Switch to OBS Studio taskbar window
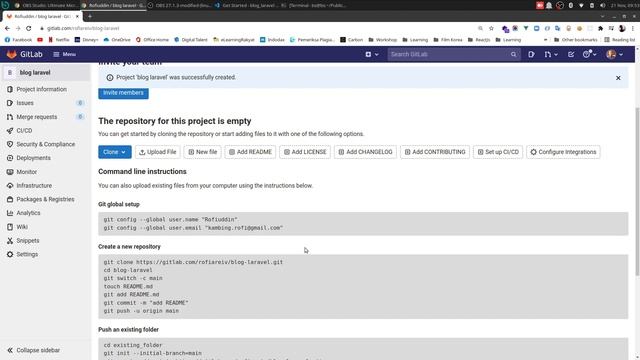 [x=45, y=5]
